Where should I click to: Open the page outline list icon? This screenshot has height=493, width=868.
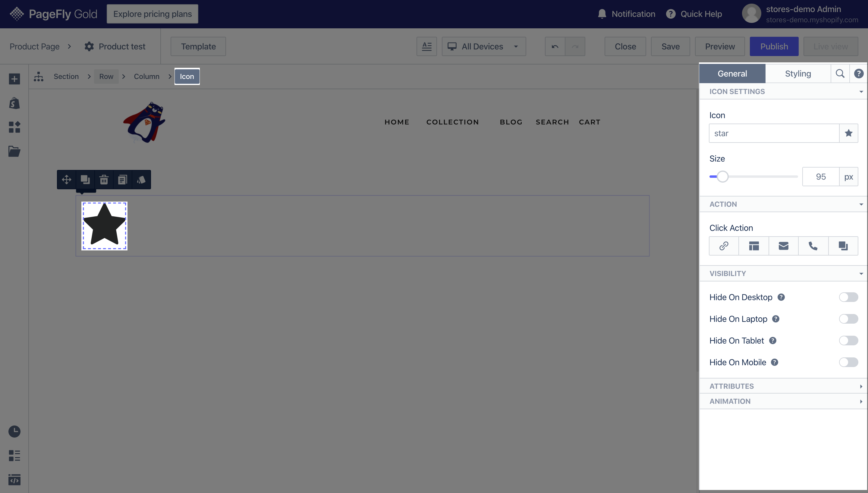[14, 455]
